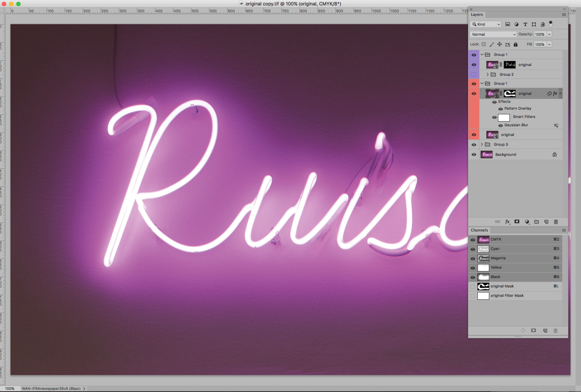This screenshot has width=581, height=392.
Task: Expand Group 3 folder arrow
Action: click(x=482, y=144)
